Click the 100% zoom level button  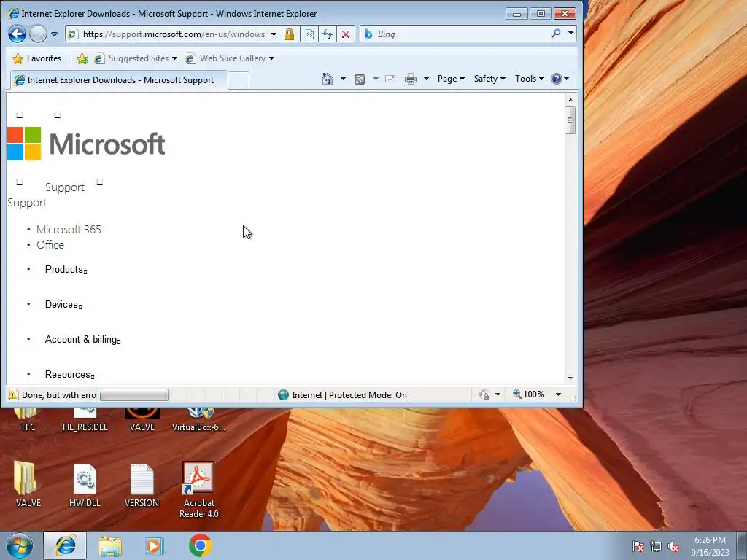pyautogui.click(x=529, y=394)
